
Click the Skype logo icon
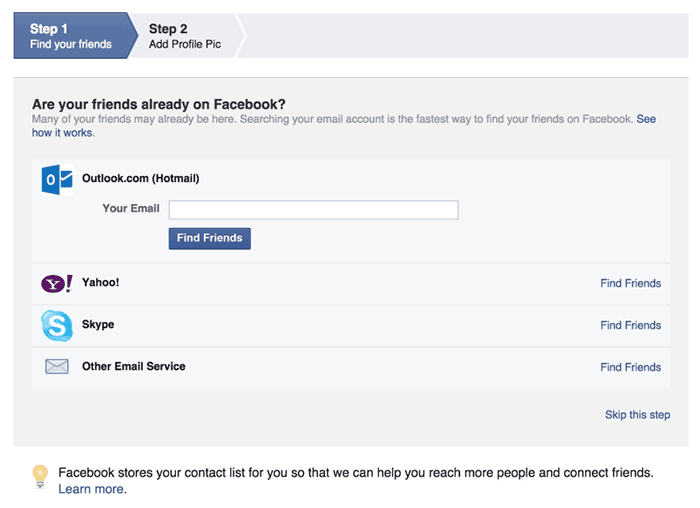[56, 325]
